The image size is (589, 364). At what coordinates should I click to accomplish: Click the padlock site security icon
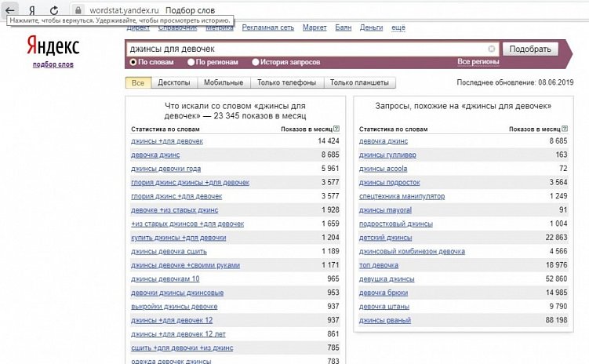point(78,10)
